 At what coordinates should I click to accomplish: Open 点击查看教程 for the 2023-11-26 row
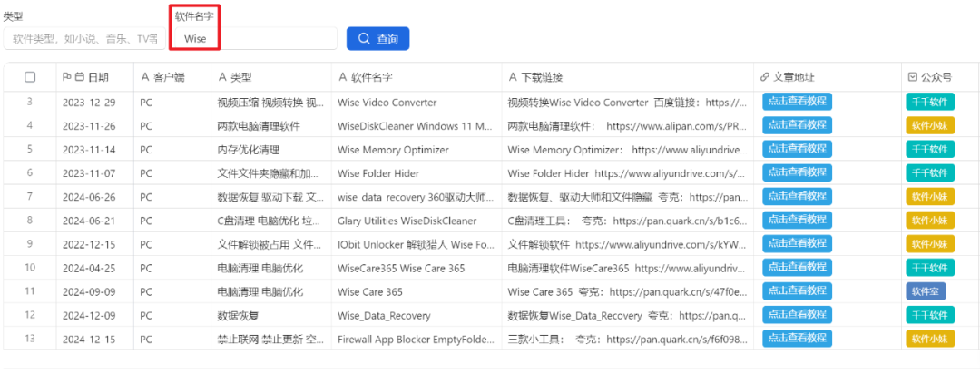[797, 125]
